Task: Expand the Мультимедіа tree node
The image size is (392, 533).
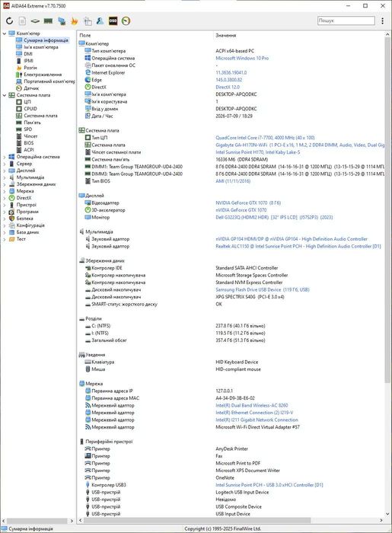Action: click(x=5, y=177)
